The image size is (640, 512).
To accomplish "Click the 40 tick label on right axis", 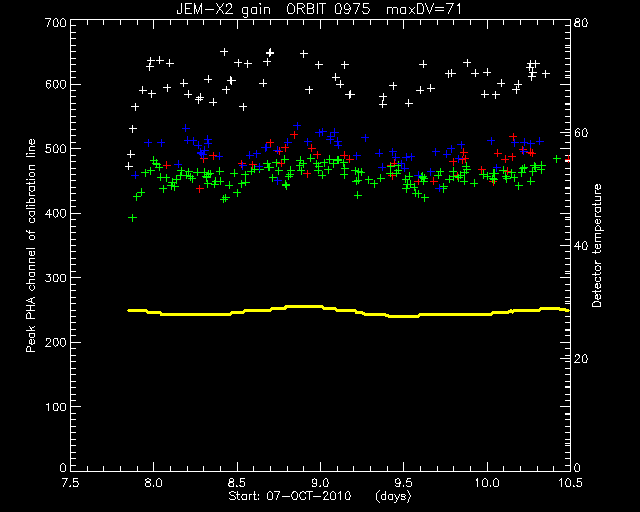I will click(x=580, y=245).
